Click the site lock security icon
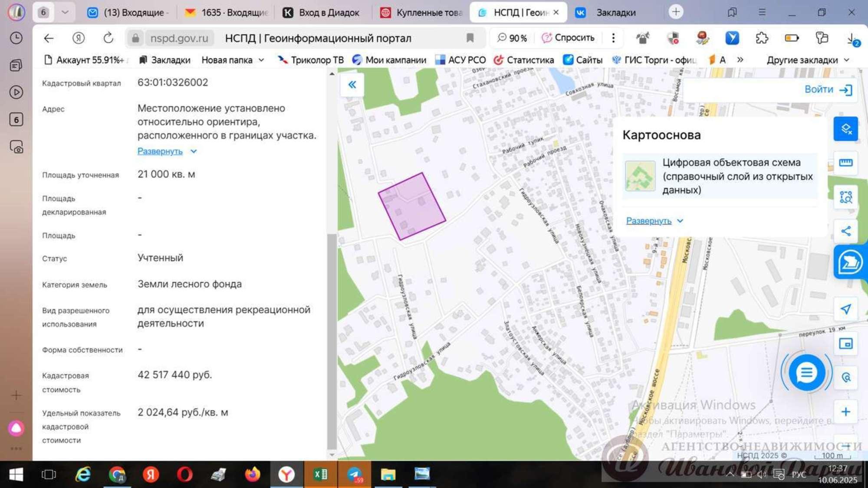 point(135,38)
